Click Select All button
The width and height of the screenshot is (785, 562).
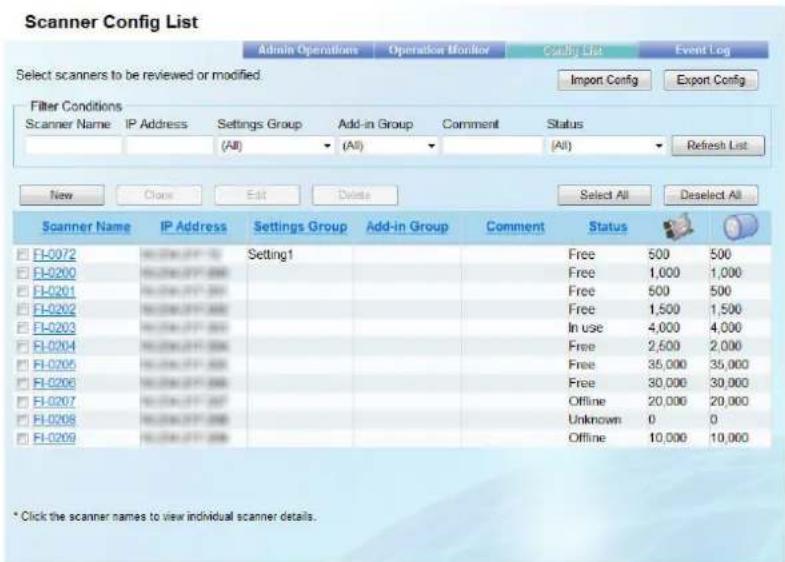point(604,195)
